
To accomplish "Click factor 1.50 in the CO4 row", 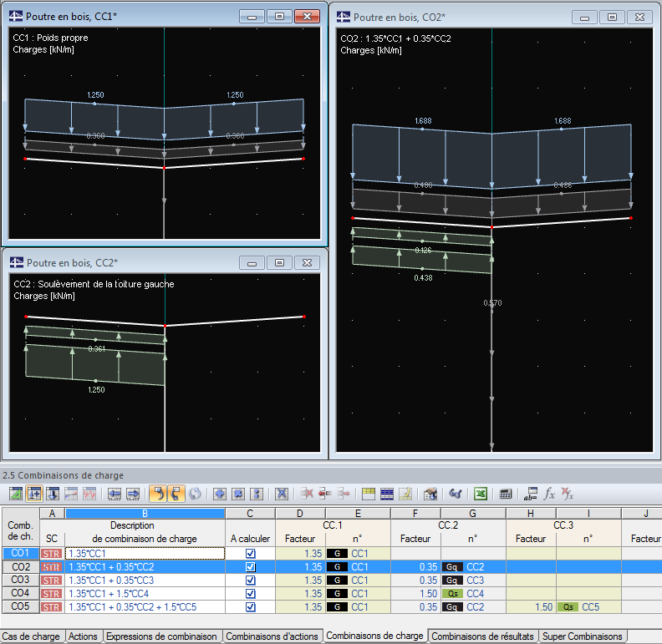I will coord(415,594).
